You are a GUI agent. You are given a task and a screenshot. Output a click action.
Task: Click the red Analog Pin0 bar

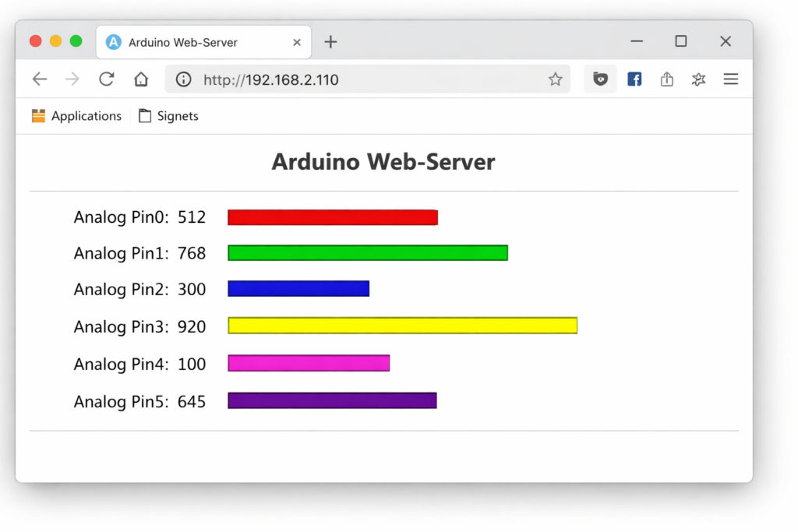point(332,217)
